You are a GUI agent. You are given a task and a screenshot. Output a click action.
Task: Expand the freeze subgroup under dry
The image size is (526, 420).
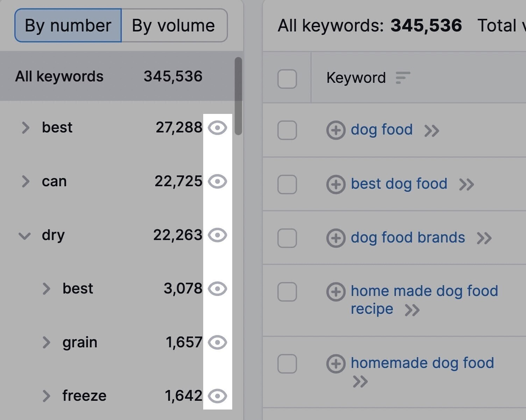tap(46, 396)
